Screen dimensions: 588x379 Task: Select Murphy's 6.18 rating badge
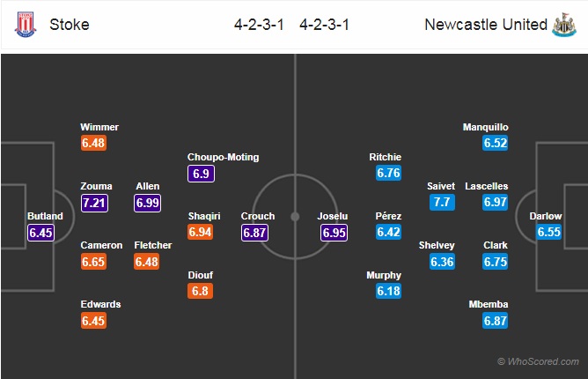(x=389, y=291)
